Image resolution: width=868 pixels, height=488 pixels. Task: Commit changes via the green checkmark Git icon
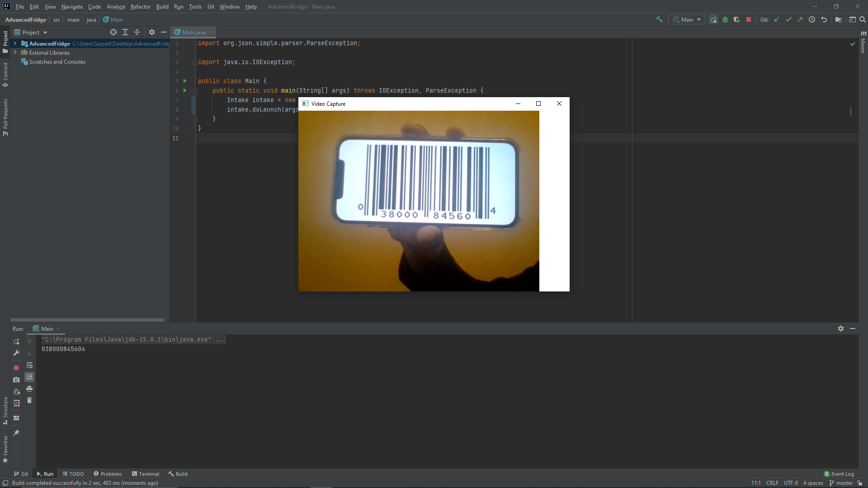tap(789, 19)
